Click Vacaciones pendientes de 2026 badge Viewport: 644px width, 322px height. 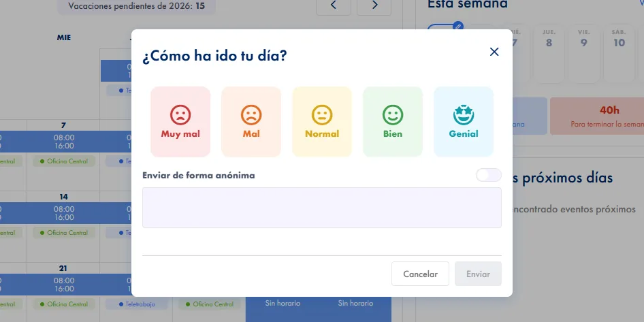tap(136, 6)
